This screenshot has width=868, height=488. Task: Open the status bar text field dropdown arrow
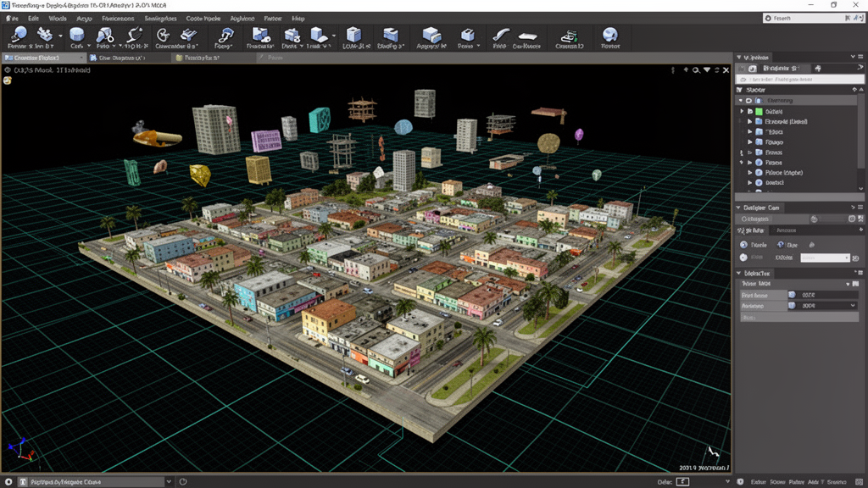(169, 482)
